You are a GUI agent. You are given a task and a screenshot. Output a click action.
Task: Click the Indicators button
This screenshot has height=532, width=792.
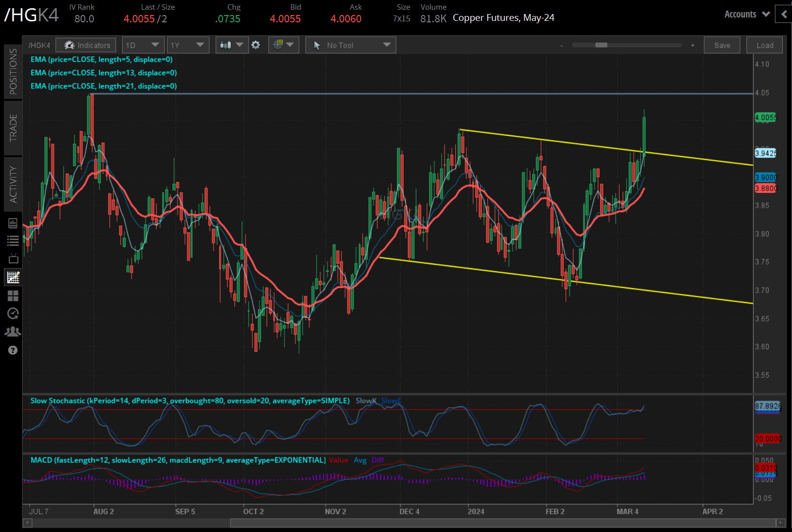coord(86,45)
